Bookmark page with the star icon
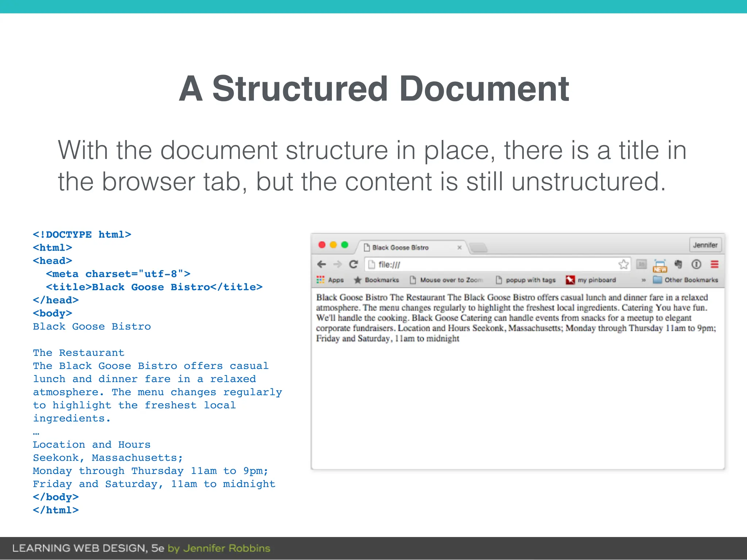The image size is (747, 560). (623, 264)
